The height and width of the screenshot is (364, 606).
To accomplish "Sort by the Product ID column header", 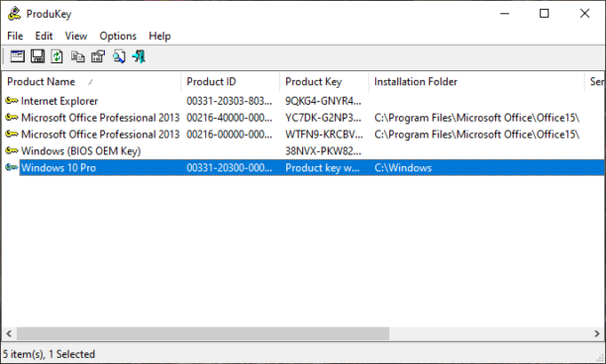I will click(230, 82).
